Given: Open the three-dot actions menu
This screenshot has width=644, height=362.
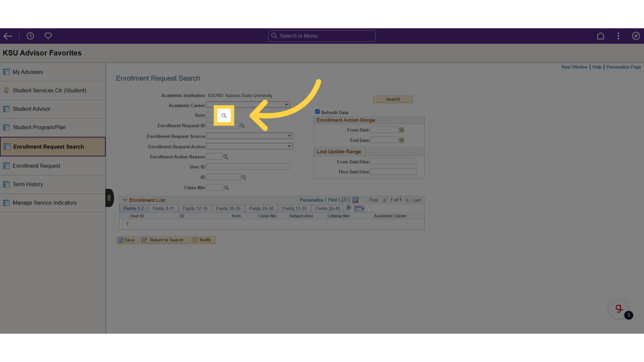Looking at the screenshot, I should coord(618,36).
